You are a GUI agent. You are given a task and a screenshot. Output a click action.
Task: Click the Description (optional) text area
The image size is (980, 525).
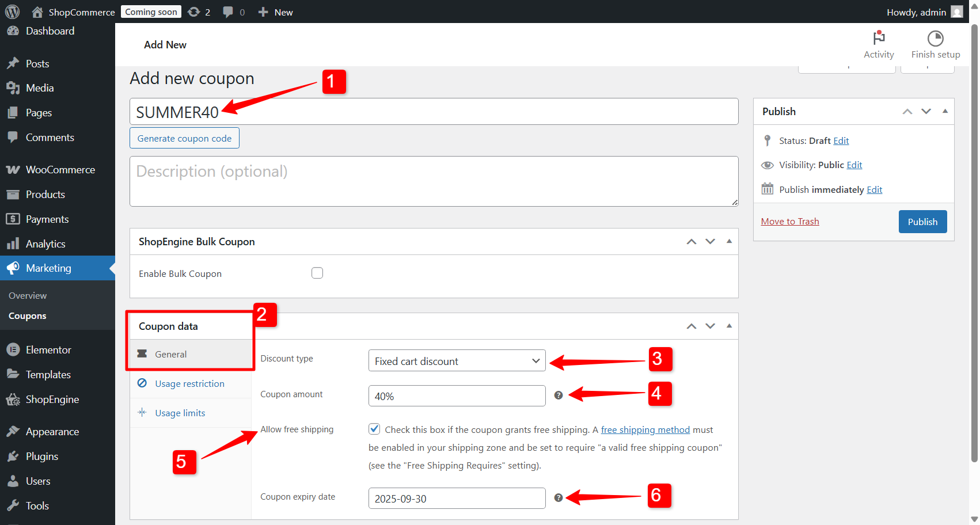434,181
